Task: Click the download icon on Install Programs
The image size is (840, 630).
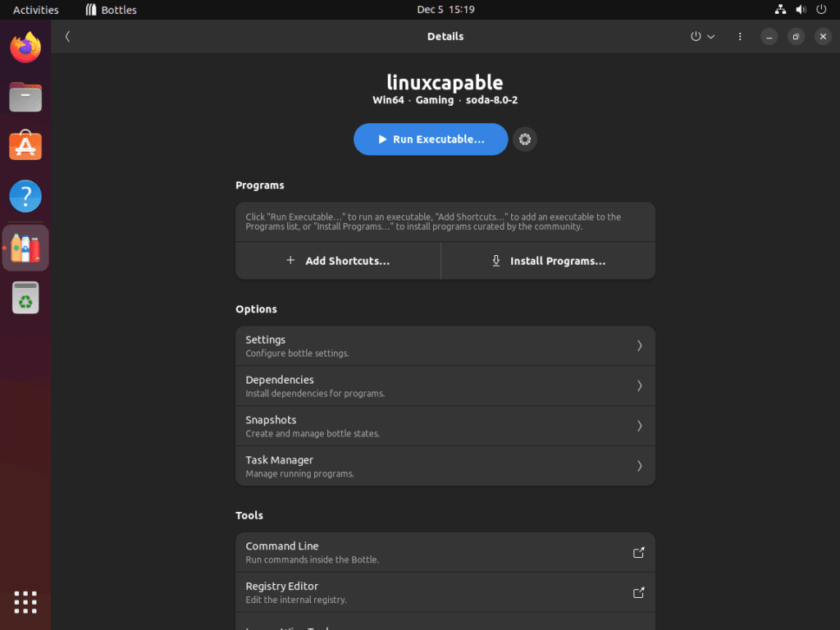Action: 495,260
